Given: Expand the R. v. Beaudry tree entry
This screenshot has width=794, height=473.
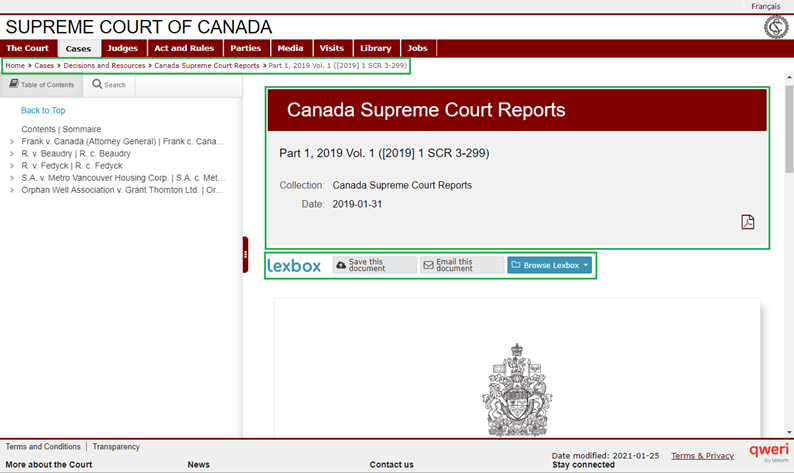Looking at the screenshot, I should [11, 154].
